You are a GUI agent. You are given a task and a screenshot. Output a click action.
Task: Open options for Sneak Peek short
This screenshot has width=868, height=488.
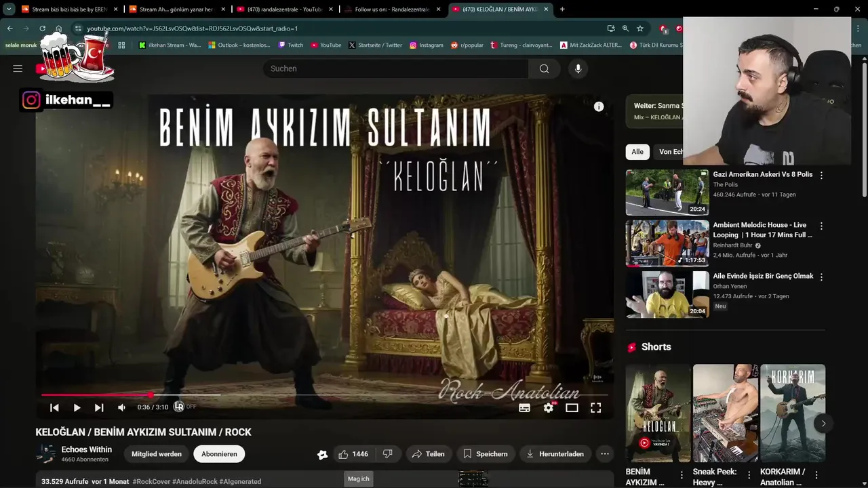tap(749, 475)
